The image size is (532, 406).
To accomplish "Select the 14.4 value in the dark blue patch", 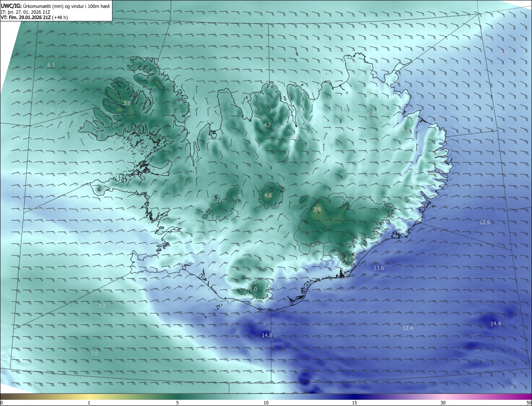I will [495, 324].
